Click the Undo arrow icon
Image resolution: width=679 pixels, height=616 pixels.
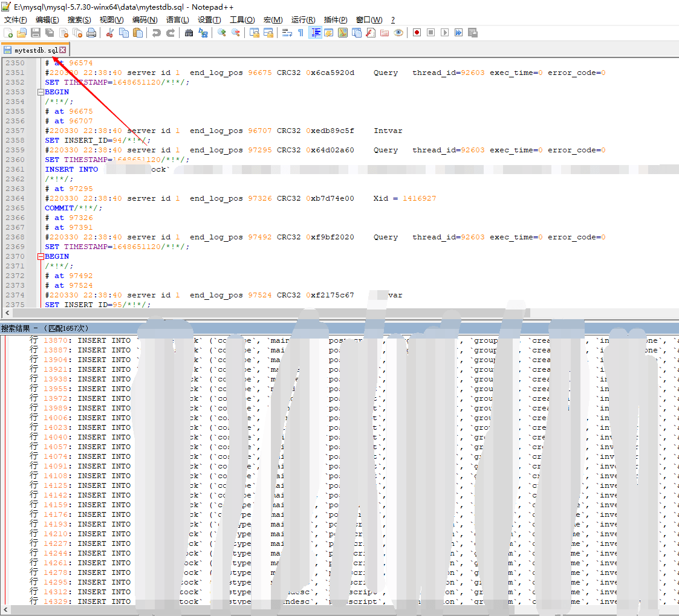156,33
